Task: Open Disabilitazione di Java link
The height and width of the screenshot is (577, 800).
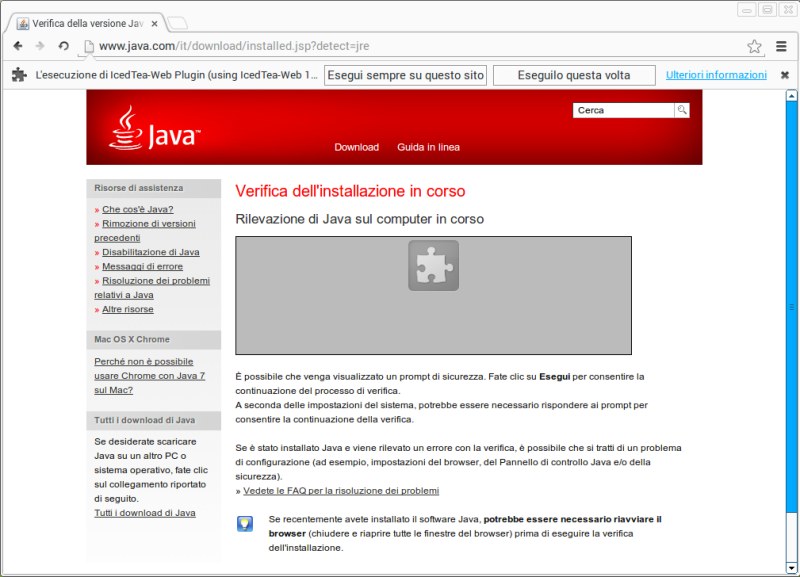Action: point(151,252)
